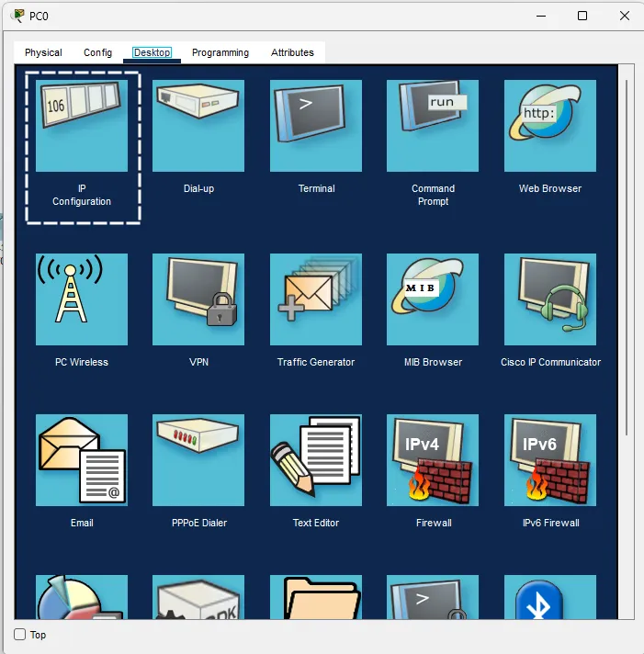Image resolution: width=644 pixels, height=654 pixels.
Task: Switch to the Config tab
Action: coord(97,52)
